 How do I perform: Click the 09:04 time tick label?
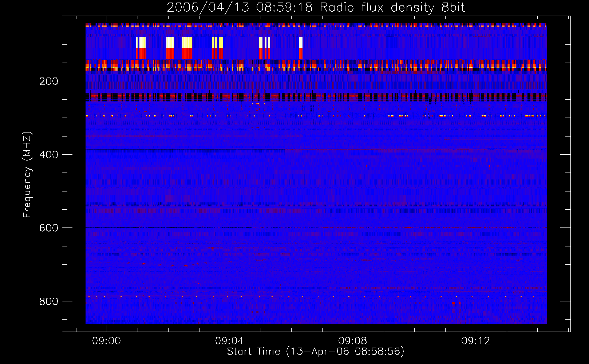(229, 341)
